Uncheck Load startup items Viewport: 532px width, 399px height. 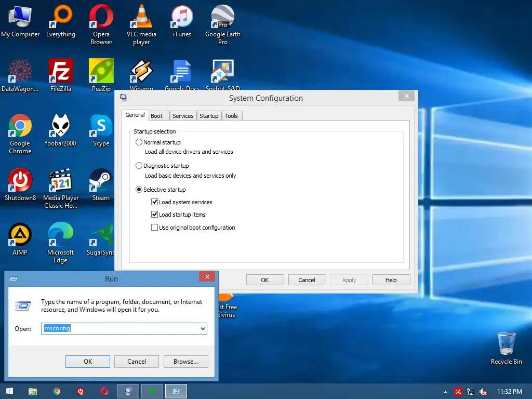tap(154, 215)
